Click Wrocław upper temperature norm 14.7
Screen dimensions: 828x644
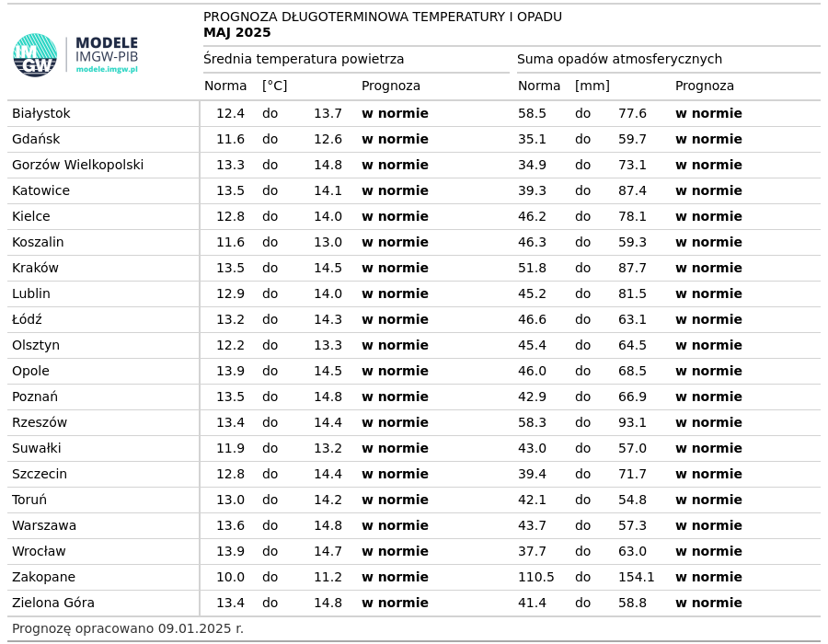click(328, 552)
